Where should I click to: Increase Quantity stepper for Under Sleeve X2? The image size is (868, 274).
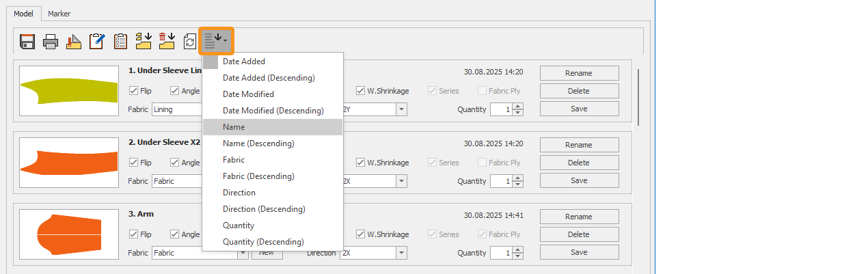(518, 178)
